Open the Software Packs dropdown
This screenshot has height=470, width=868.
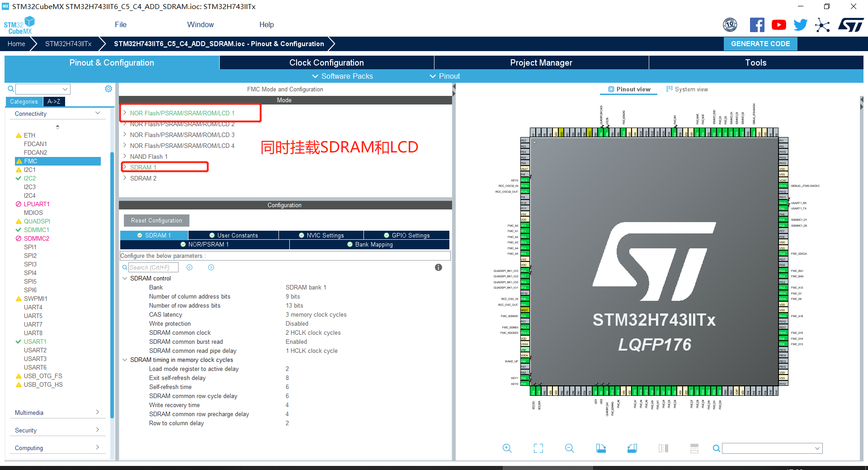pos(343,76)
